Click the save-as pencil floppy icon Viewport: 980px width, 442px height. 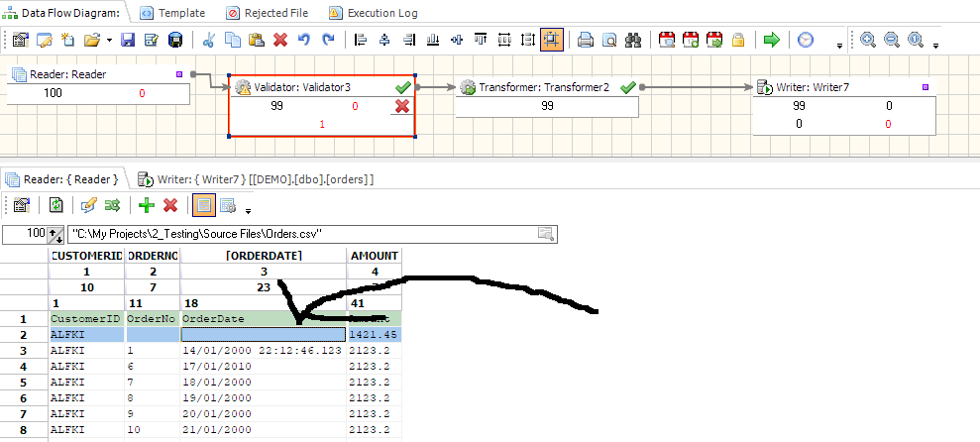[x=152, y=40]
